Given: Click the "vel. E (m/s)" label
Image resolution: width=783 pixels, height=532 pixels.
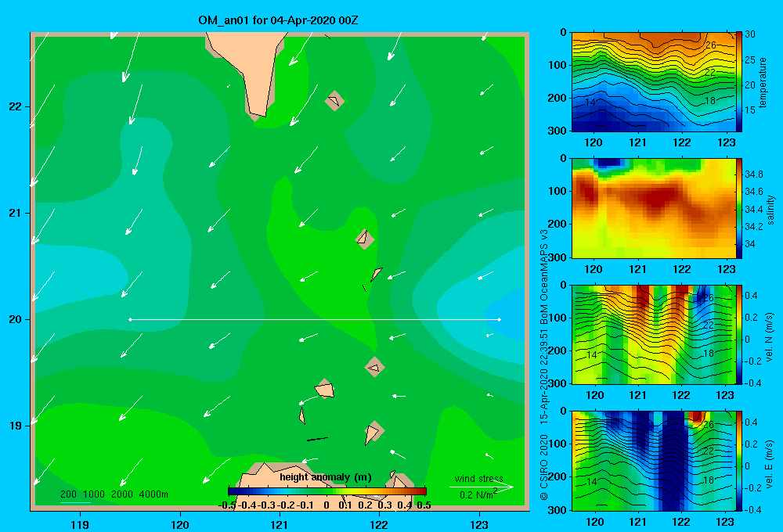Looking at the screenshot, I should point(770,464).
